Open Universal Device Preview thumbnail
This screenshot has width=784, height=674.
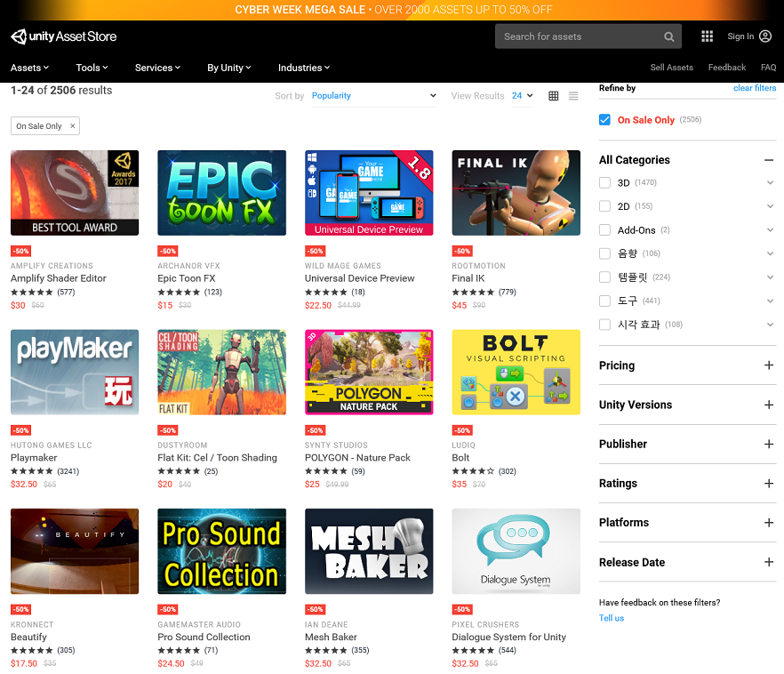(369, 193)
